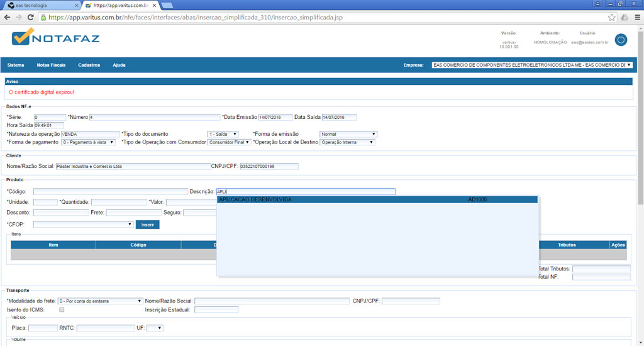The height and width of the screenshot is (346, 644).
Task: Open the Cadastros menu
Action: pos(89,65)
